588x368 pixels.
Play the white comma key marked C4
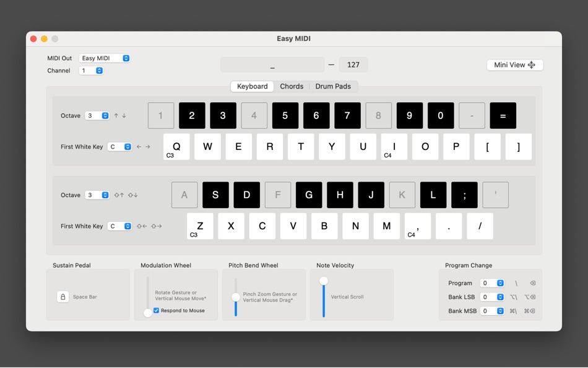[x=418, y=226]
